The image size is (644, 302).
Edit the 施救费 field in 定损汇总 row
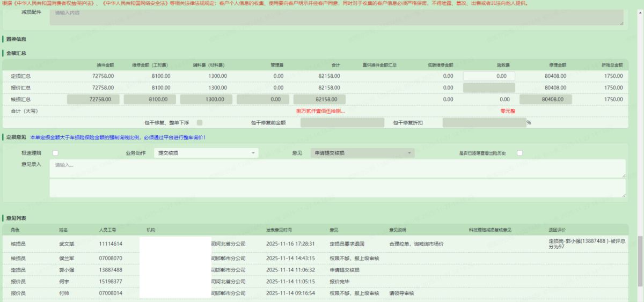point(488,76)
